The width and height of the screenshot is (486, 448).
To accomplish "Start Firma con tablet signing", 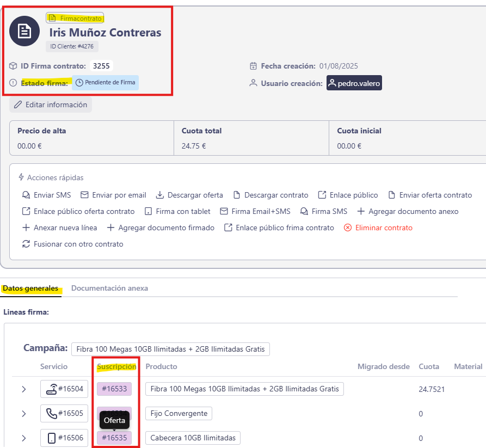I will 177,211.
